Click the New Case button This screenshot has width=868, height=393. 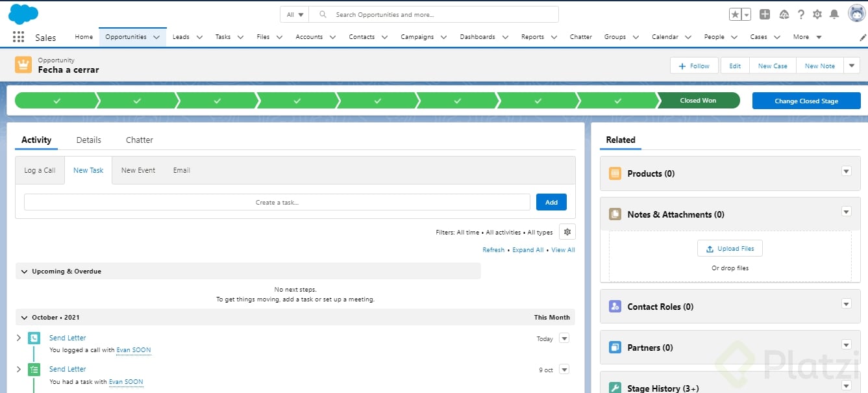point(773,66)
